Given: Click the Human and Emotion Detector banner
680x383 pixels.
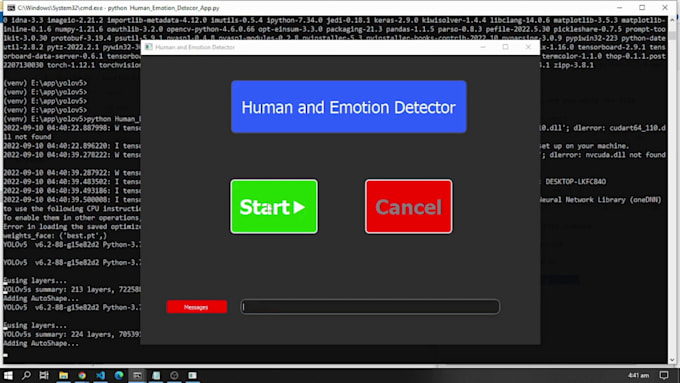Looking at the screenshot, I should [349, 107].
